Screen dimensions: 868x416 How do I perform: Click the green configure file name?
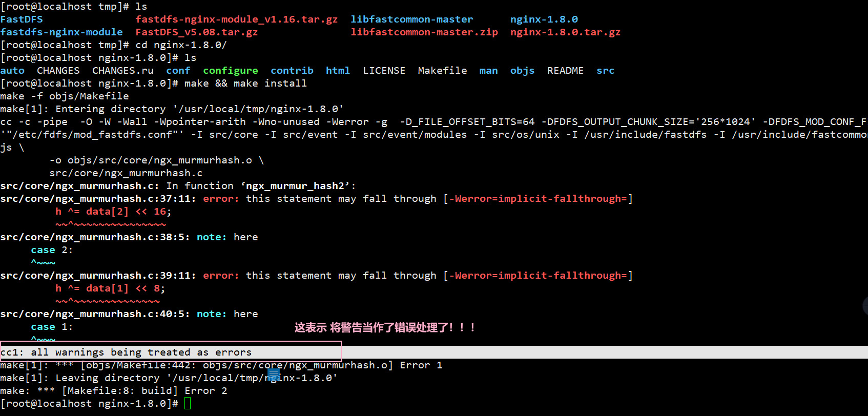coord(231,71)
